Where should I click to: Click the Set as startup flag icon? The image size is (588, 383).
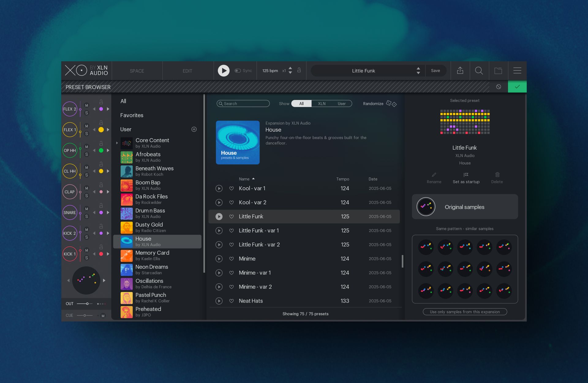(466, 175)
